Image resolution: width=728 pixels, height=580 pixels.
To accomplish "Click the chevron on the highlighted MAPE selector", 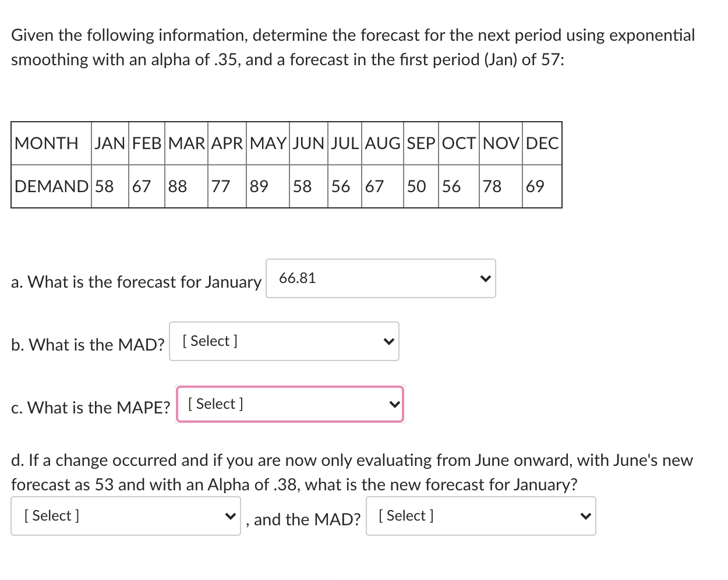I will tap(395, 404).
